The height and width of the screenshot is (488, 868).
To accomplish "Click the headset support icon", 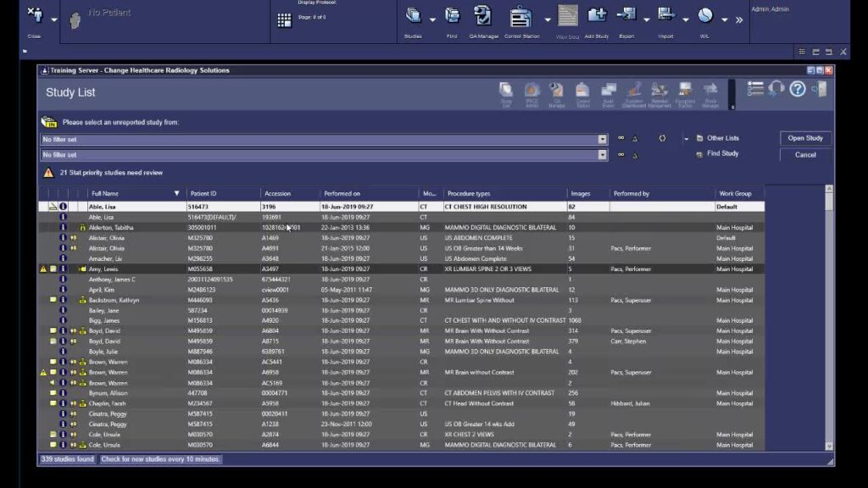I will 776,88.
